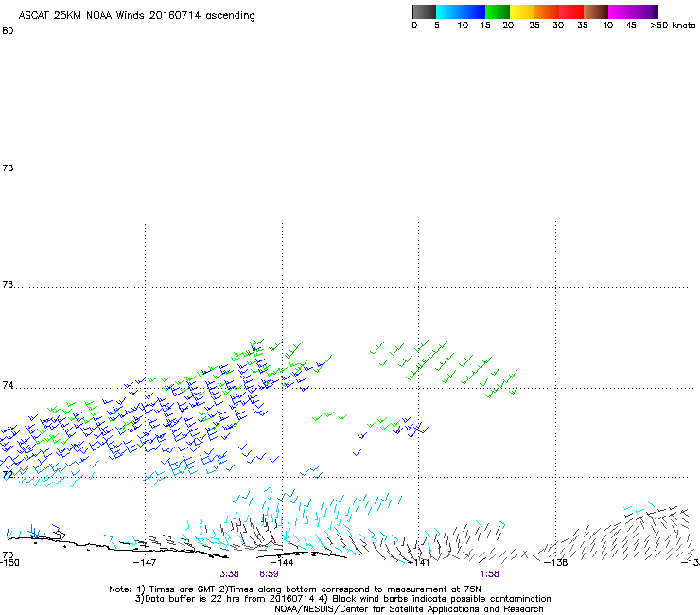Click the latitude label 74
The height and width of the screenshot is (615, 700).
coord(8,385)
